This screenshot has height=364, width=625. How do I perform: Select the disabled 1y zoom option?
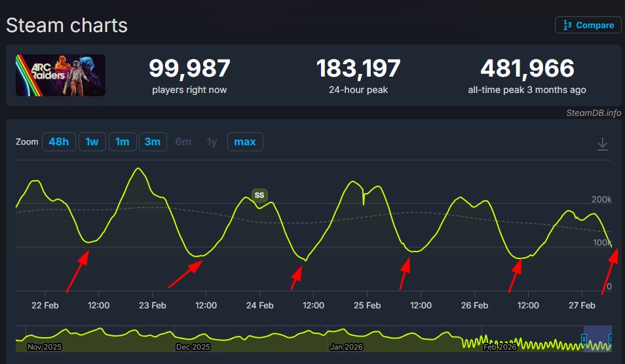(212, 142)
